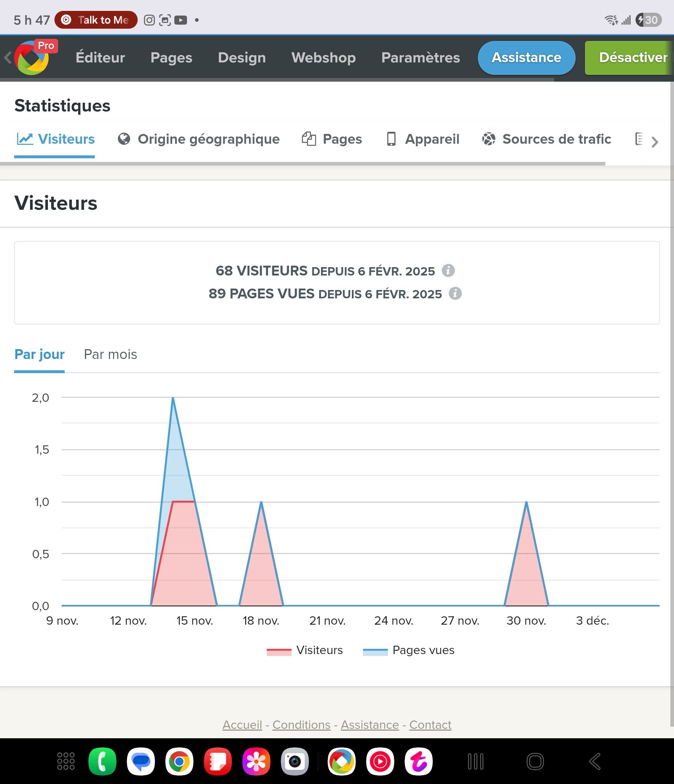Tap the Talk to Me now-playing pill
Screen dimensions: 674x784
pos(96,20)
